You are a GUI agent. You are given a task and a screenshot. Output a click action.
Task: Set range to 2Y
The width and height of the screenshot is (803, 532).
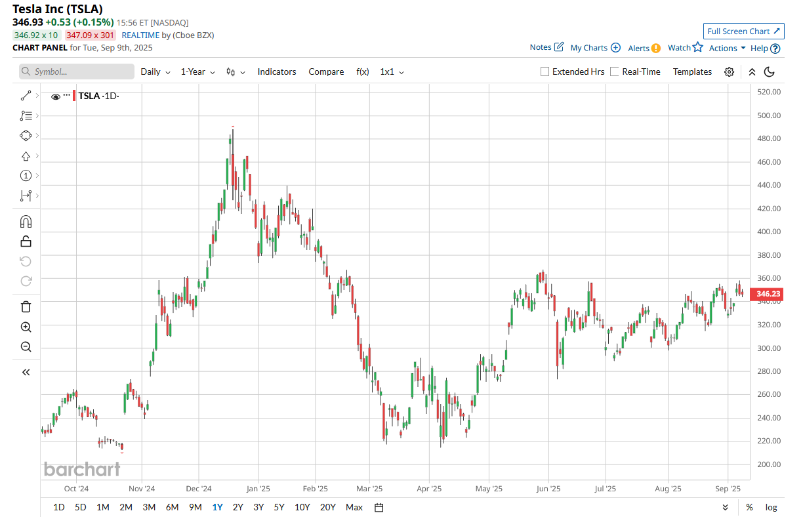click(x=238, y=507)
